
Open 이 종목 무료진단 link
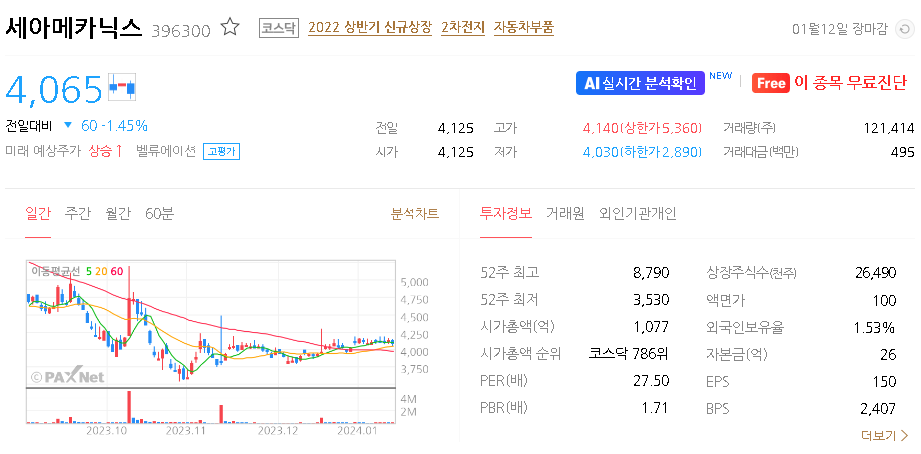851,83
